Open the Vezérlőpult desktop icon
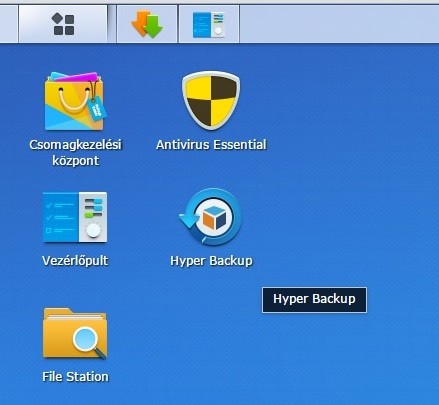 pos(75,217)
